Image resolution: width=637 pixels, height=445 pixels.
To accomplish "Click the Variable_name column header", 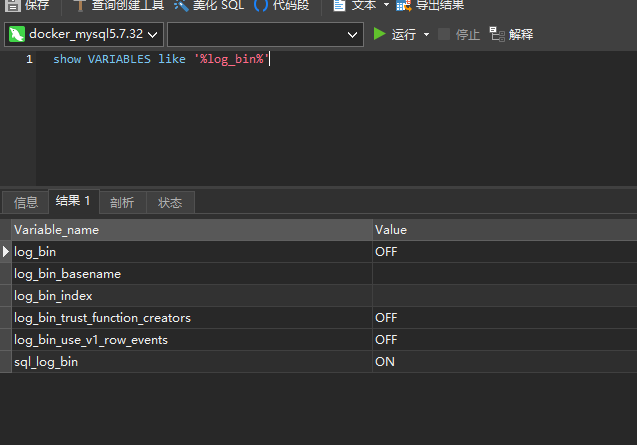I will [190, 230].
